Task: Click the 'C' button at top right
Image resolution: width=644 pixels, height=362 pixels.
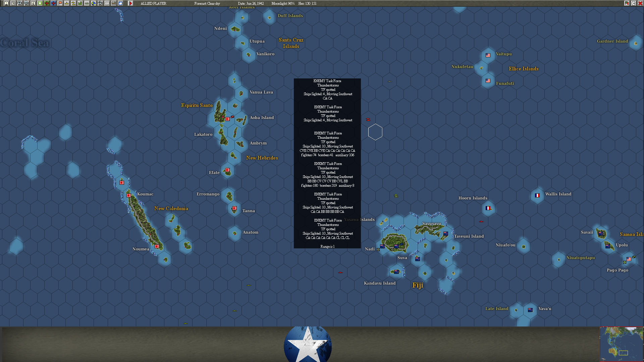Action: (633, 3)
